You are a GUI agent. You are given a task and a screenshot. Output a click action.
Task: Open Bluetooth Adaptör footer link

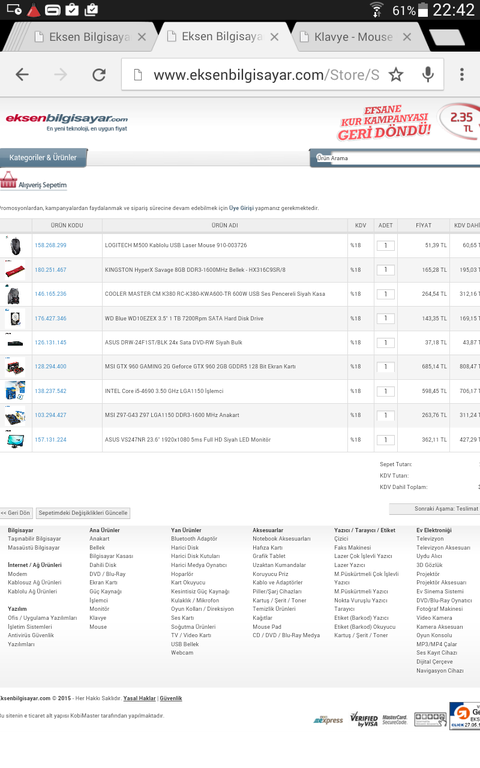(194, 539)
